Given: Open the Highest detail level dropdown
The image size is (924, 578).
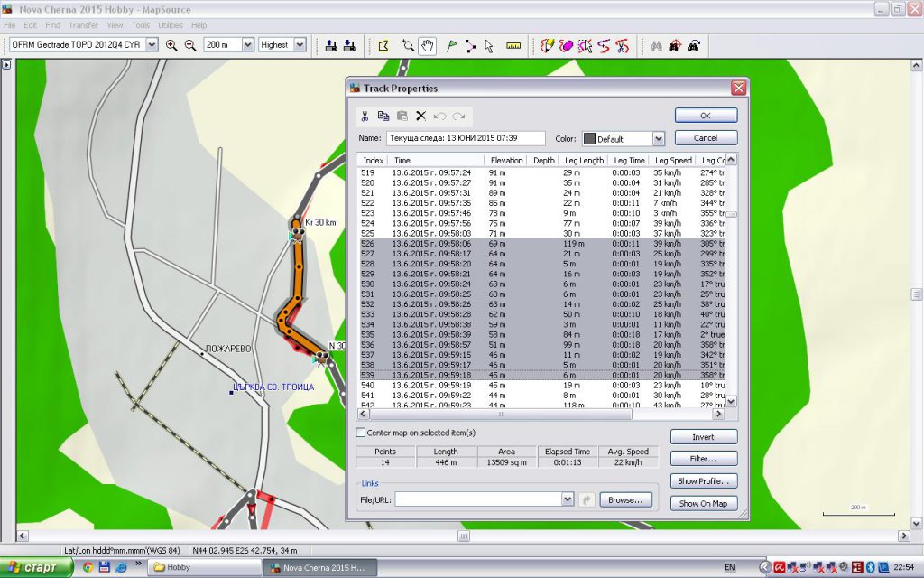Looking at the screenshot, I should click(x=300, y=45).
